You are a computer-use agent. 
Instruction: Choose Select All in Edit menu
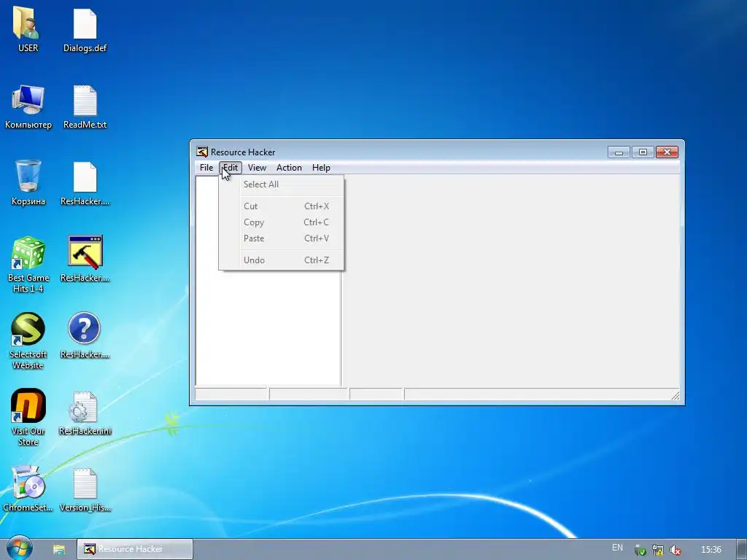(282, 184)
